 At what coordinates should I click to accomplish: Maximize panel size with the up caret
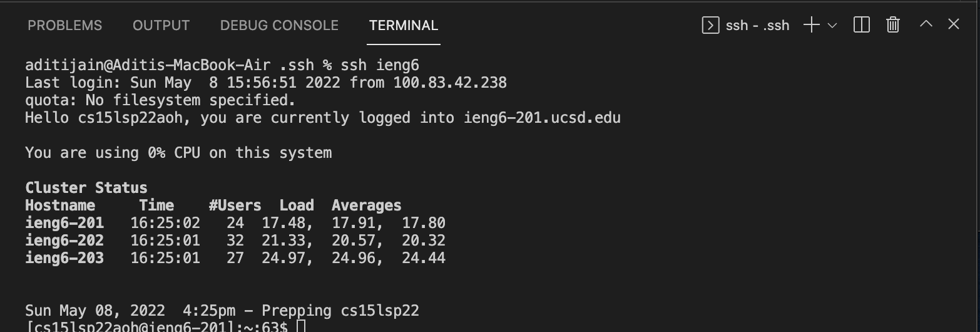[926, 24]
